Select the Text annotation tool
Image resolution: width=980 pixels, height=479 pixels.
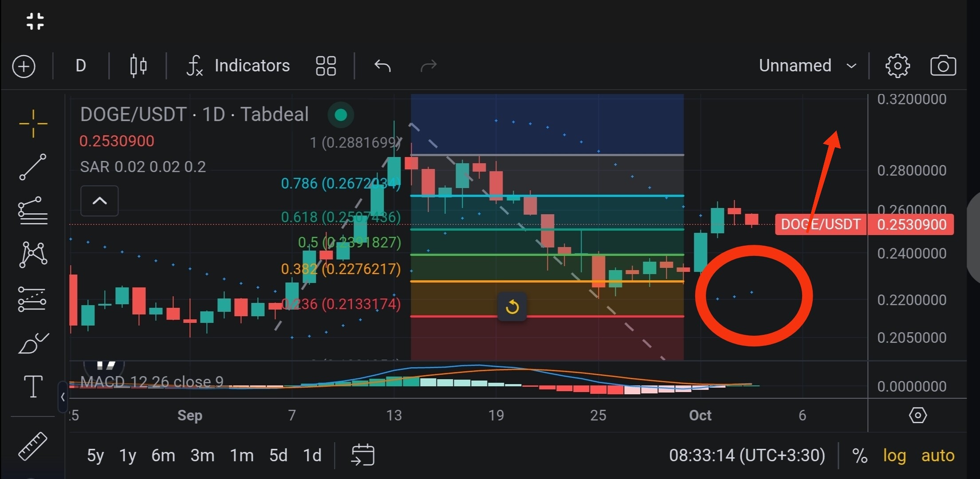(x=33, y=386)
